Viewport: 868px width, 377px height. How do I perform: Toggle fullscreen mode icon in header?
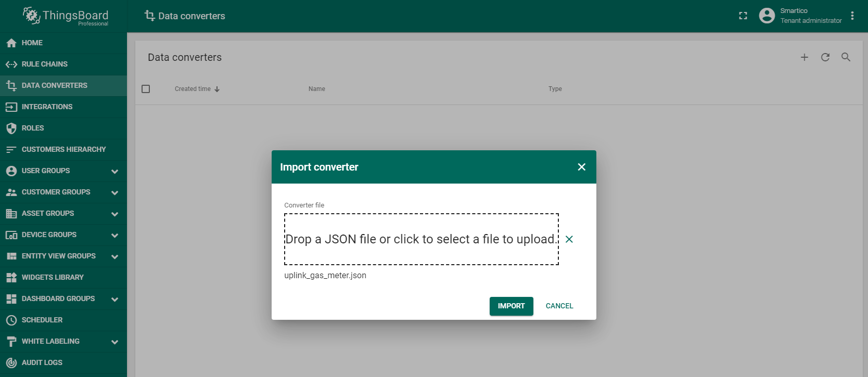click(x=743, y=16)
